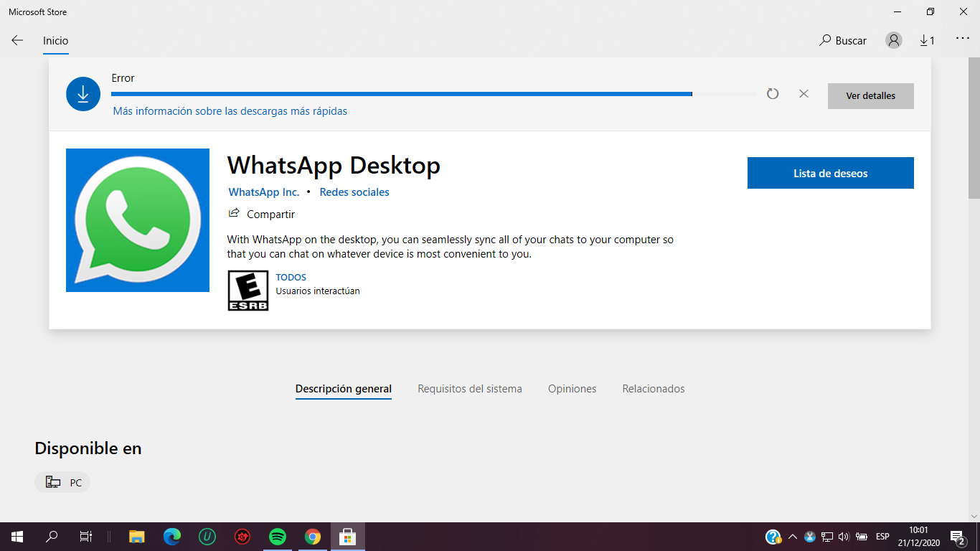Open downloads and updates indicator

click(x=928, y=41)
